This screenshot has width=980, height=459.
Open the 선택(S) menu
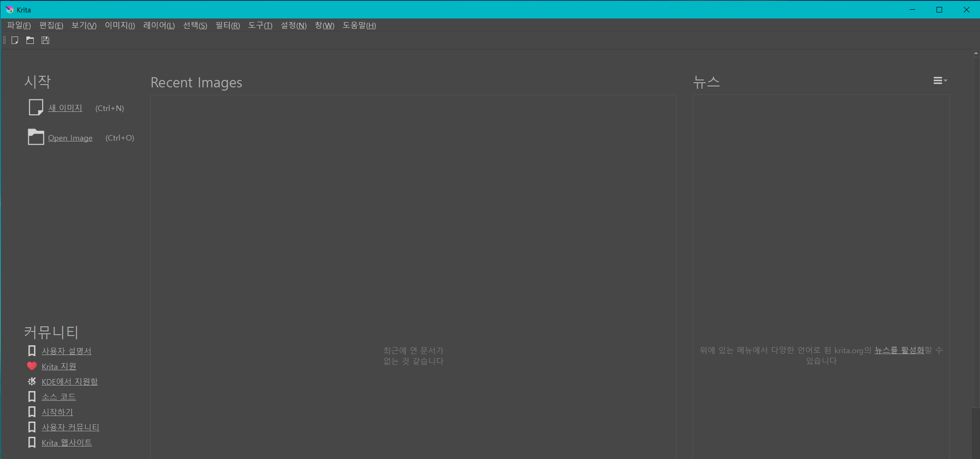click(195, 25)
